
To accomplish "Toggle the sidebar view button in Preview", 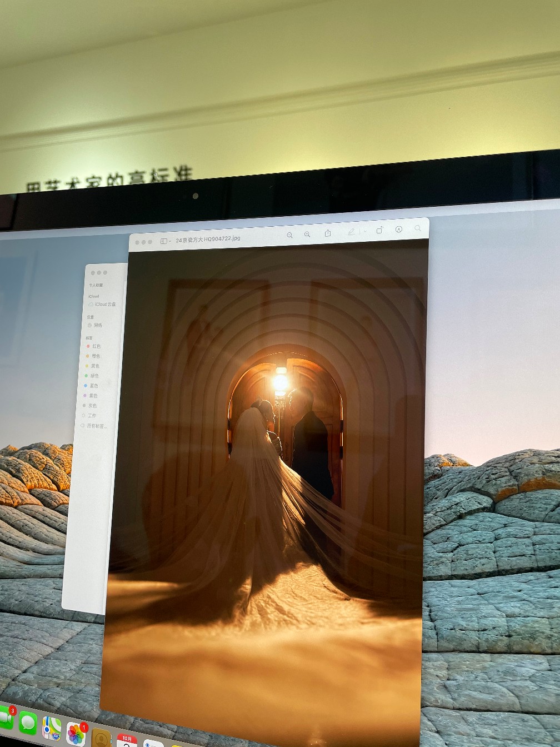I will 163,241.
